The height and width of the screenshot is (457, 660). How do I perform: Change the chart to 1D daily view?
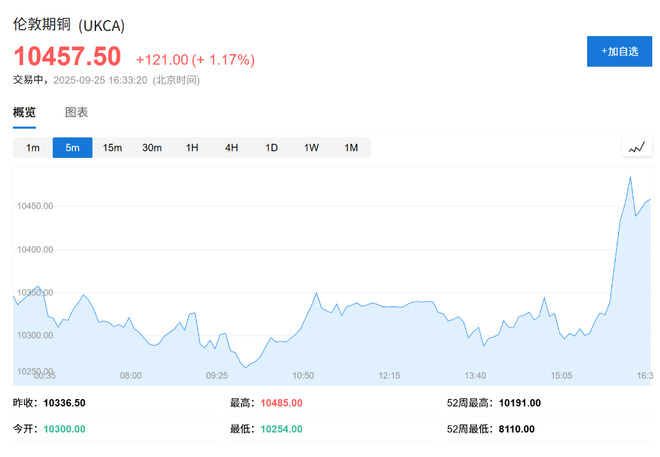(x=271, y=148)
